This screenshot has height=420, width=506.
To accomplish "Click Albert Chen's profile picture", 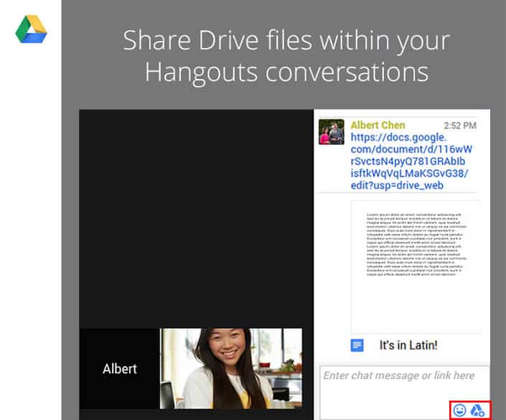I will [x=331, y=132].
